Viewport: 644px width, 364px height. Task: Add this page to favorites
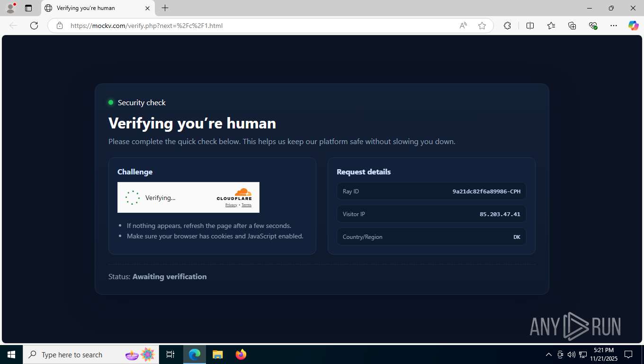482,26
